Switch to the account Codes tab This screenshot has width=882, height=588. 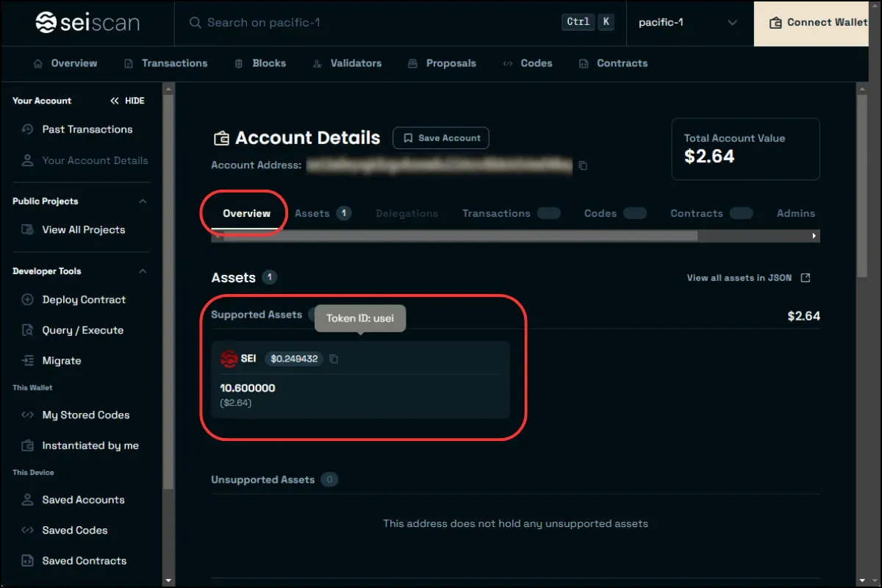click(615, 213)
